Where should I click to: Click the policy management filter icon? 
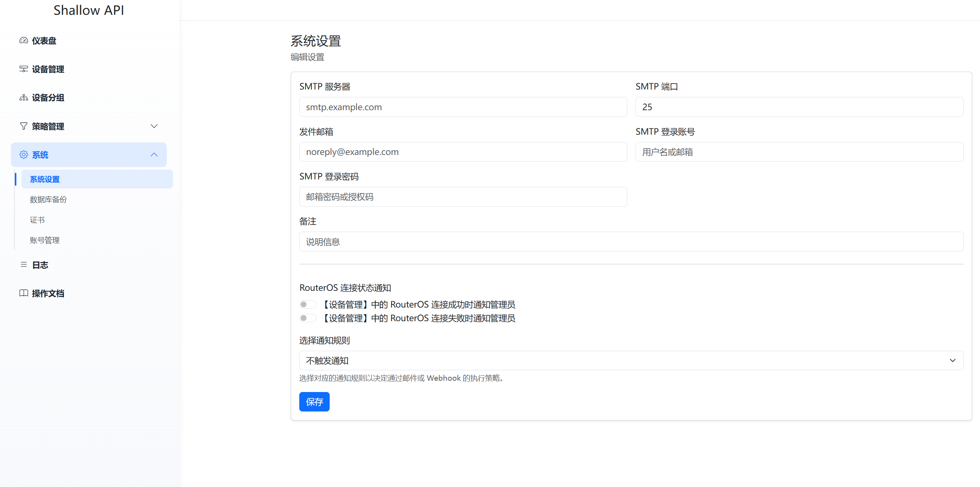tap(24, 126)
